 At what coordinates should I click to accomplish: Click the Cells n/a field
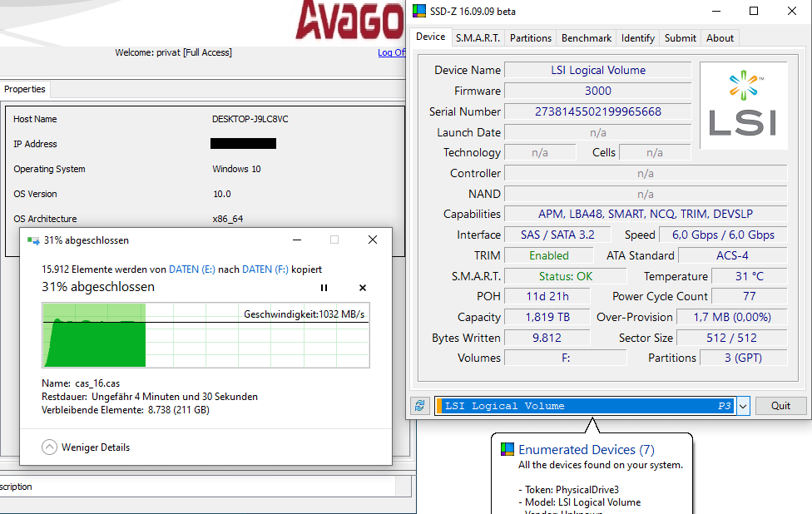click(655, 153)
